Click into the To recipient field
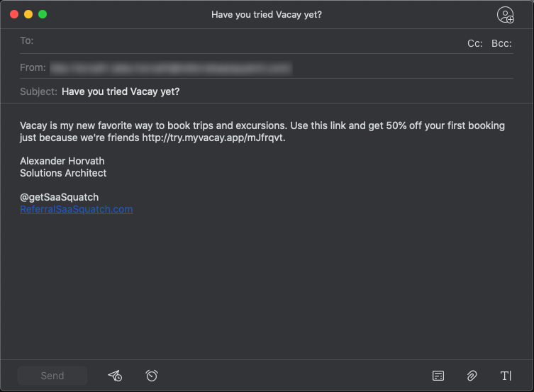 tap(241, 41)
